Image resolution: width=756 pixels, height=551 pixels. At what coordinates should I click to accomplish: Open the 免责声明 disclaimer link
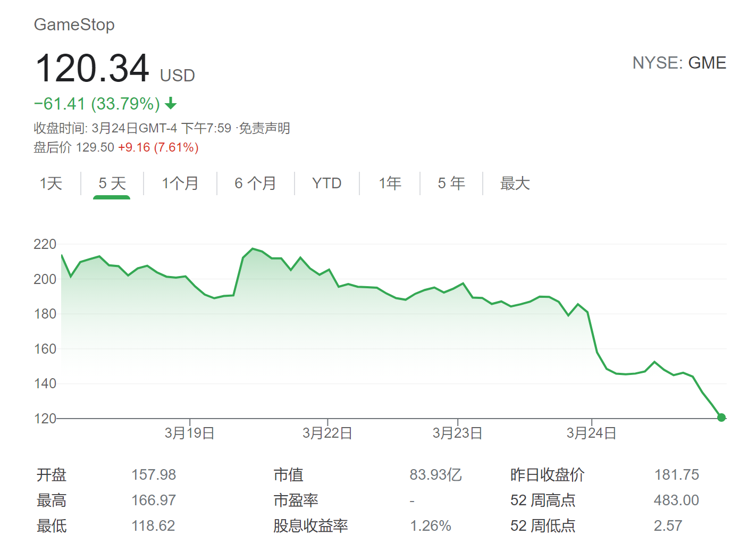pyautogui.click(x=264, y=128)
